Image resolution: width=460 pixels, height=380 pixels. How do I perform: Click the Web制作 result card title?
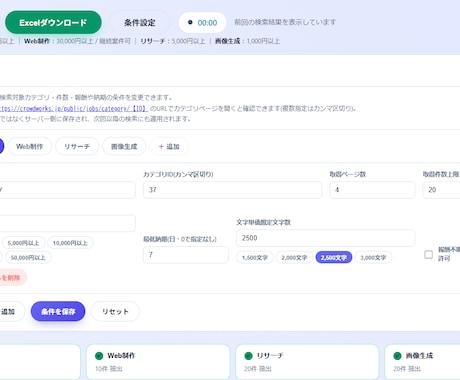click(x=121, y=356)
